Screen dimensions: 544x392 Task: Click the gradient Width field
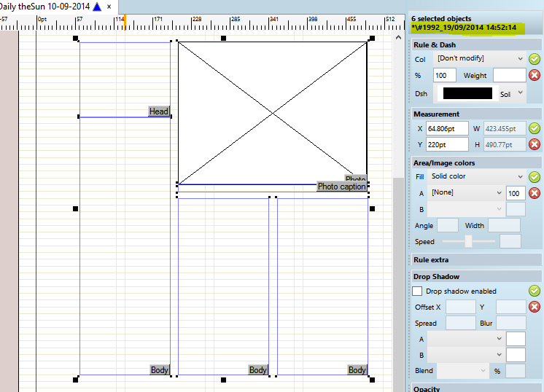click(504, 225)
